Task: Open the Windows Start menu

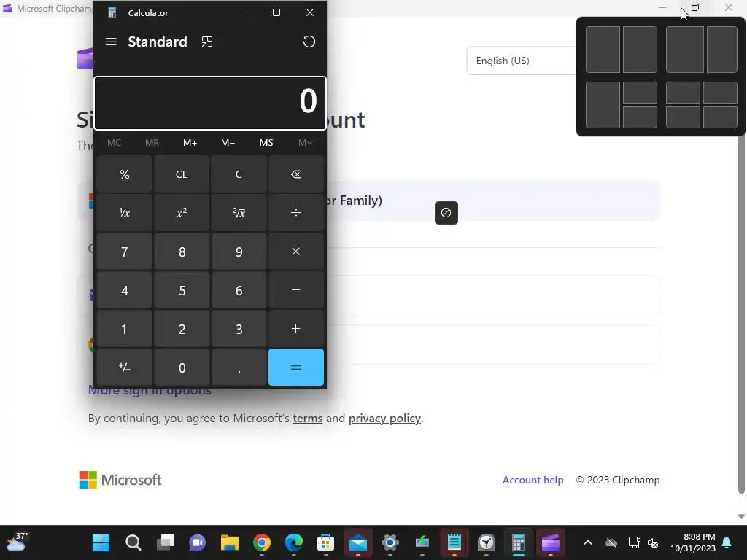Action: (x=101, y=542)
